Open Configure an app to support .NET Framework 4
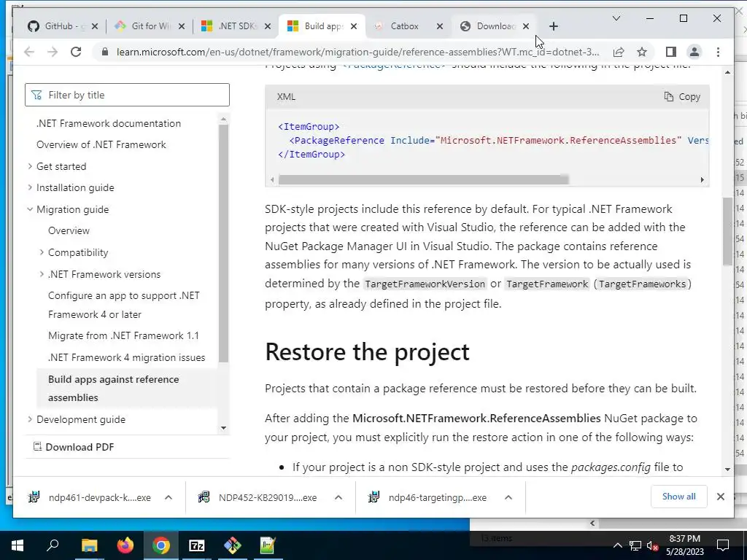The height and width of the screenshot is (560, 747). [x=124, y=305]
